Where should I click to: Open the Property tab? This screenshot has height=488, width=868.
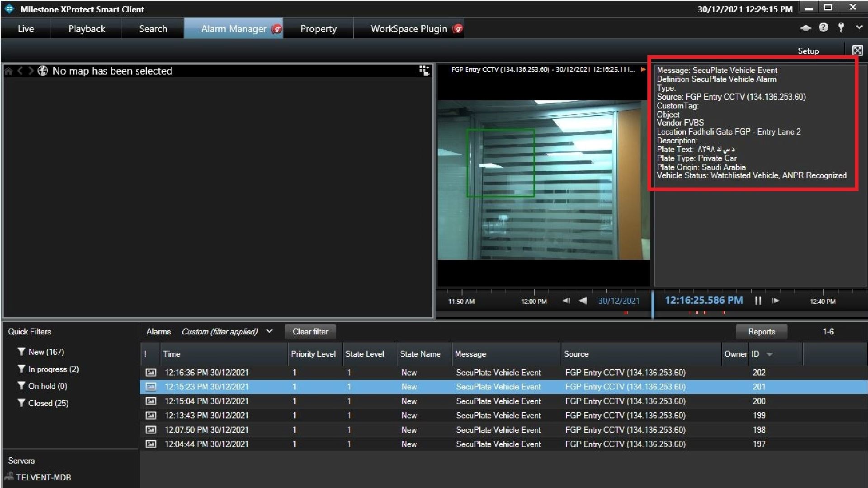[318, 29]
